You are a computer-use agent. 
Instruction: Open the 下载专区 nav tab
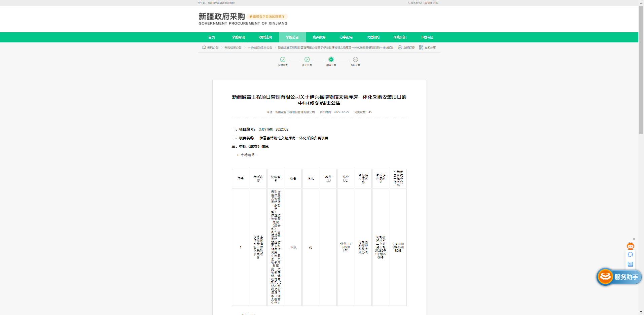click(427, 37)
